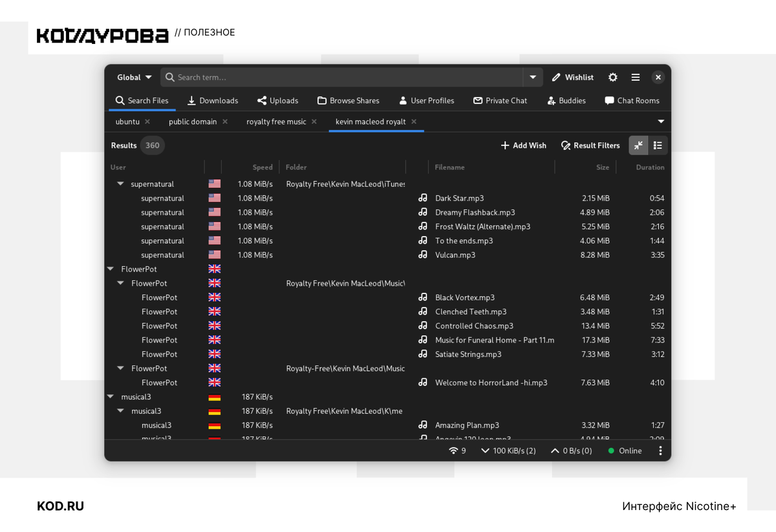Viewport: 776px width, 532px height.
Task: Close the ubuntu search tab
Action: (x=147, y=122)
